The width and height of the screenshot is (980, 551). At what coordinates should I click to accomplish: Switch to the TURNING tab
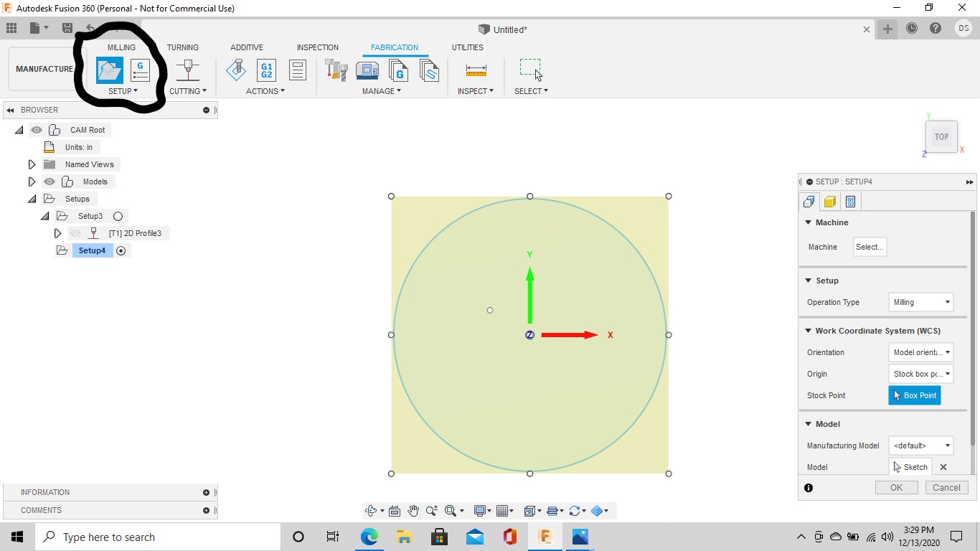183,47
